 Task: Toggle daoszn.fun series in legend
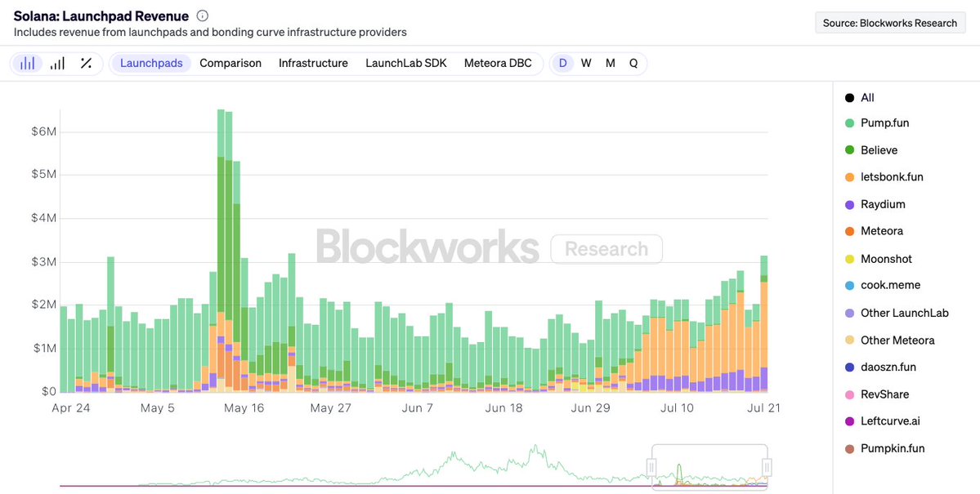(880, 367)
